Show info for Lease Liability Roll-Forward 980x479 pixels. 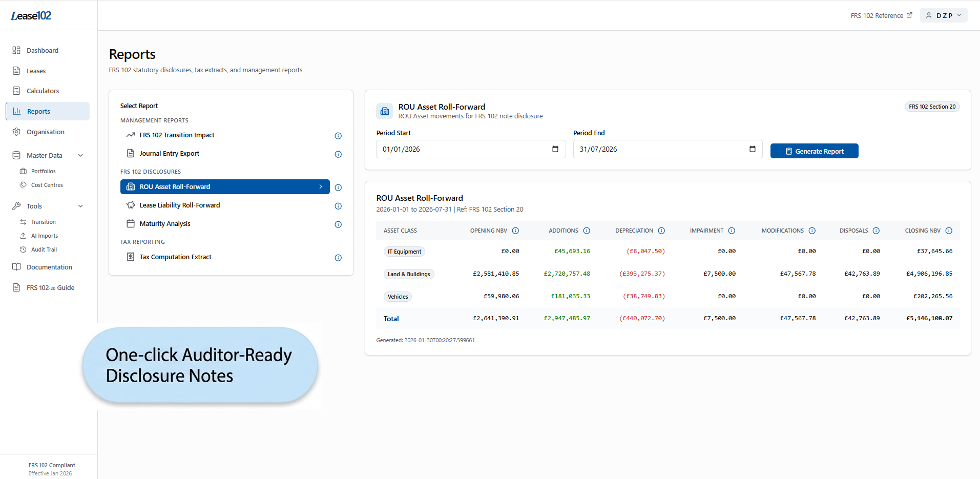tap(338, 206)
